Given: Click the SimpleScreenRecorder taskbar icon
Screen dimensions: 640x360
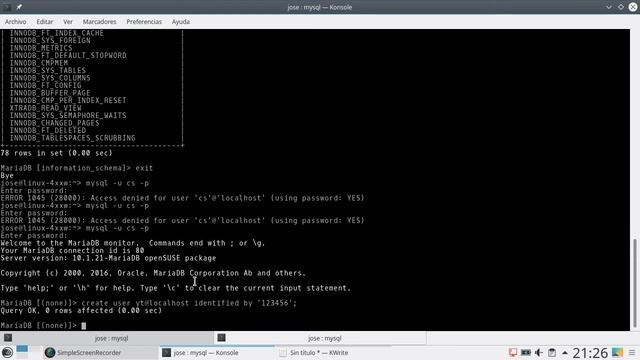Looking at the screenshot, I should coord(50,353).
